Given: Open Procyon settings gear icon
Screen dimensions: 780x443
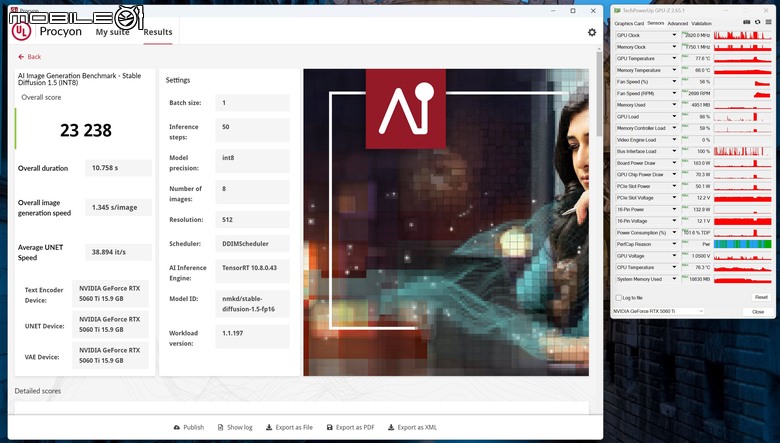Looking at the screenshot, I should [591, 32].
